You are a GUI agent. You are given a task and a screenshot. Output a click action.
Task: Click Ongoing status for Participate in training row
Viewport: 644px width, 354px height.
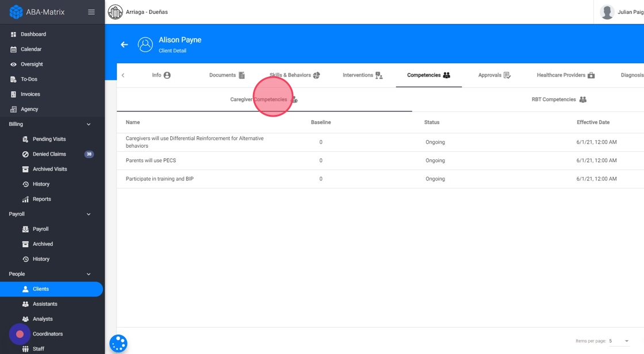(435, 179)
